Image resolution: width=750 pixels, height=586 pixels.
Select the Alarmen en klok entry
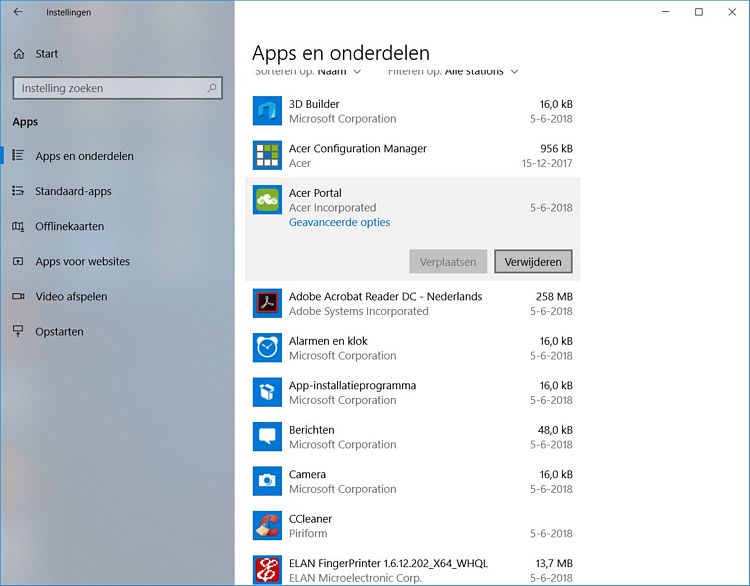tap(328, 341)
